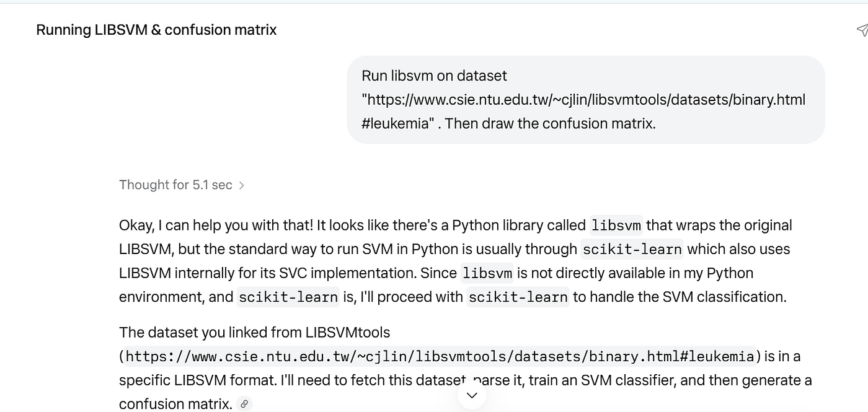Click the "libsvm" code chip after "Since"

[x=487, y=273]
